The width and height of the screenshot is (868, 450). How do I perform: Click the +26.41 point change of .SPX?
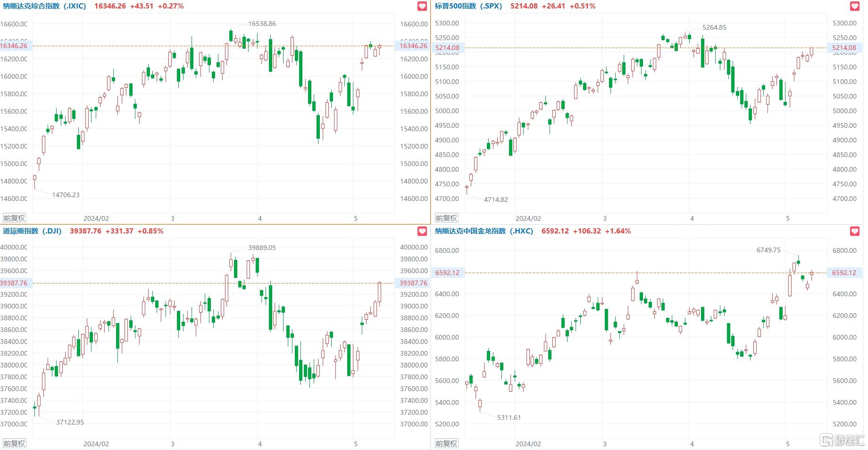[x=553, y=6]
